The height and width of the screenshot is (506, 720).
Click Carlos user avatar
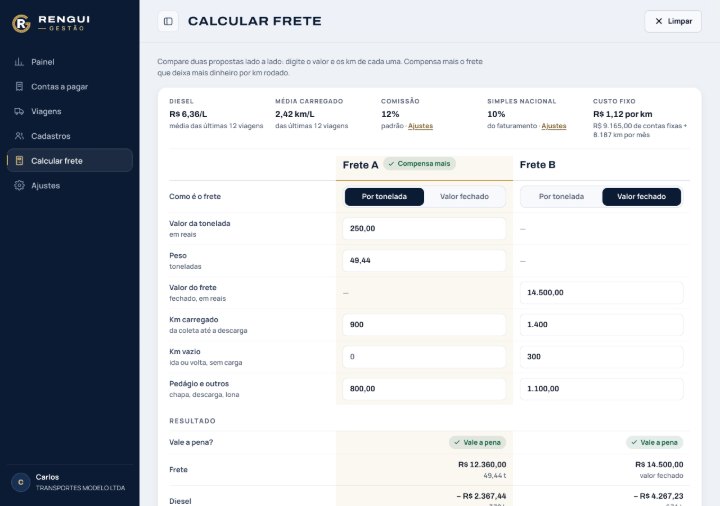[21, 483]
